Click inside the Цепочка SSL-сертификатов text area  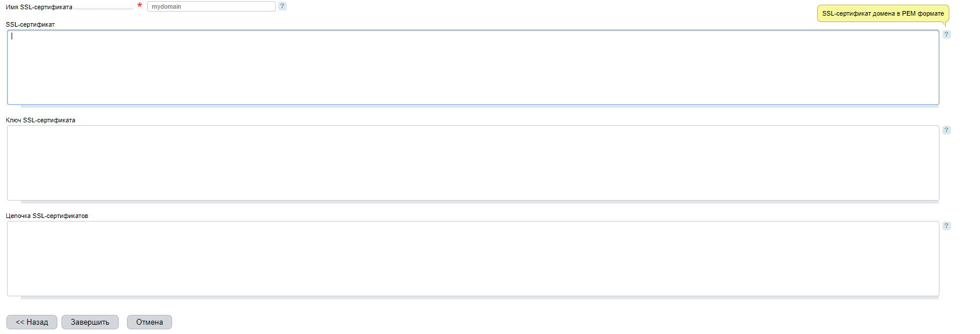click(473, 259)
